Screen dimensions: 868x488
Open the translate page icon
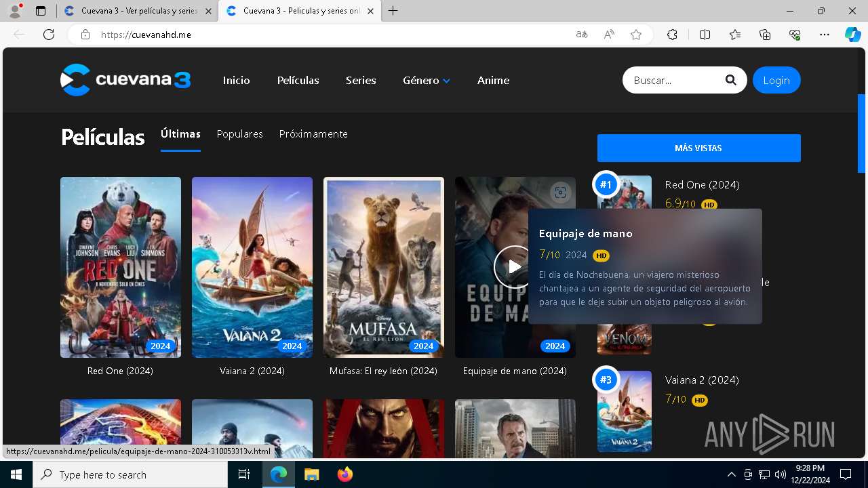(x=582, y=35)
